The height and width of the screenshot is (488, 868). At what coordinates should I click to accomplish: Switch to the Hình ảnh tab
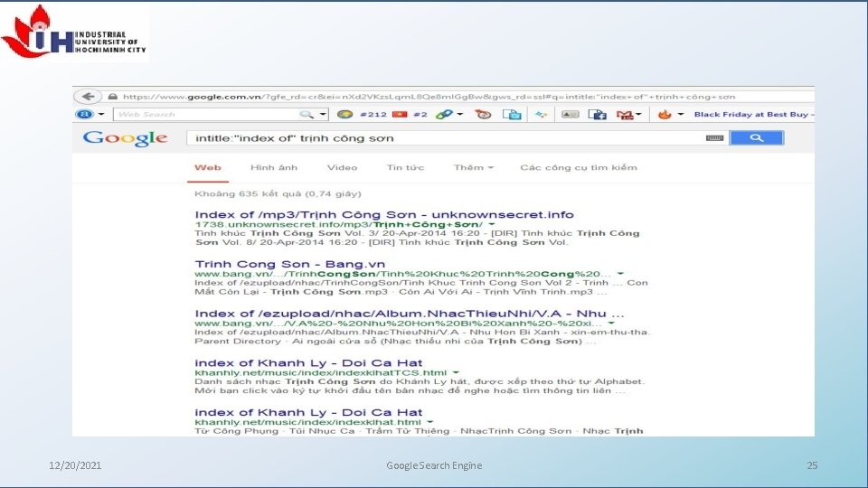pyautogui.click(x=274, y=168)
